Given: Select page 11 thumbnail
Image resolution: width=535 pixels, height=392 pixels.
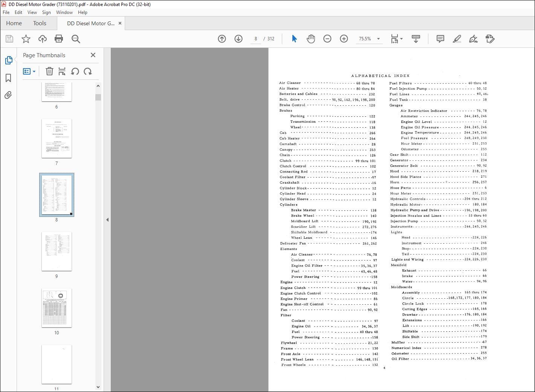Looking at the screenshot, I should (x=57, y=365).
